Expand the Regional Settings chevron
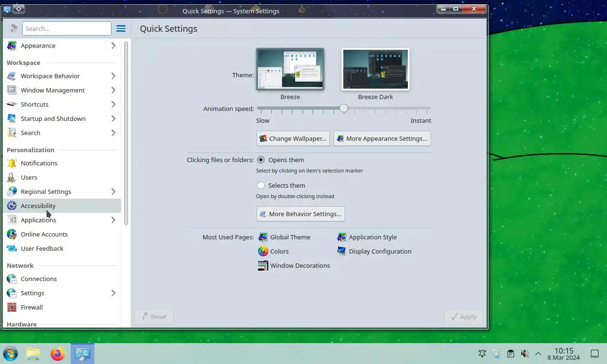Image resolution: width=607 pixels, height=364 pixels. pyautogui.click(x=113, y=191)
